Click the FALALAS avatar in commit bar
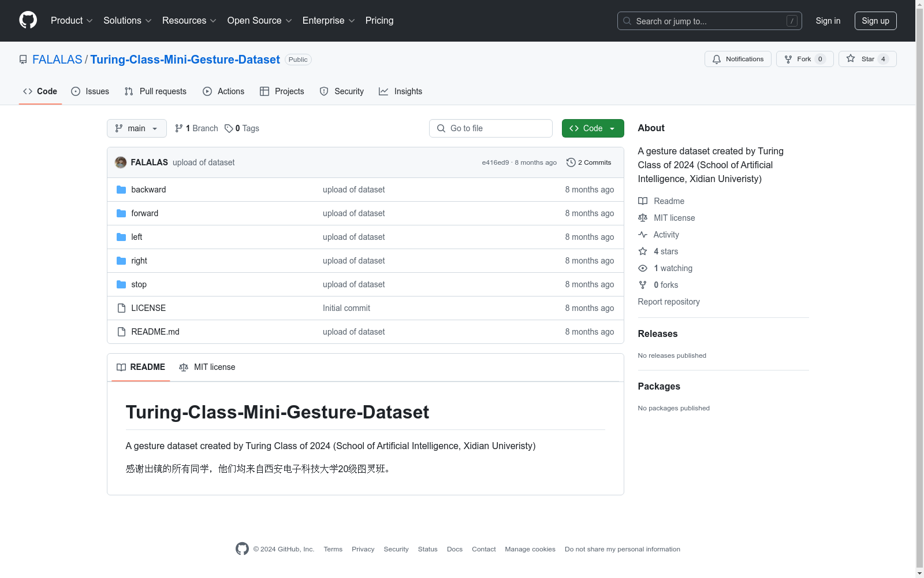 pos(121,162)
